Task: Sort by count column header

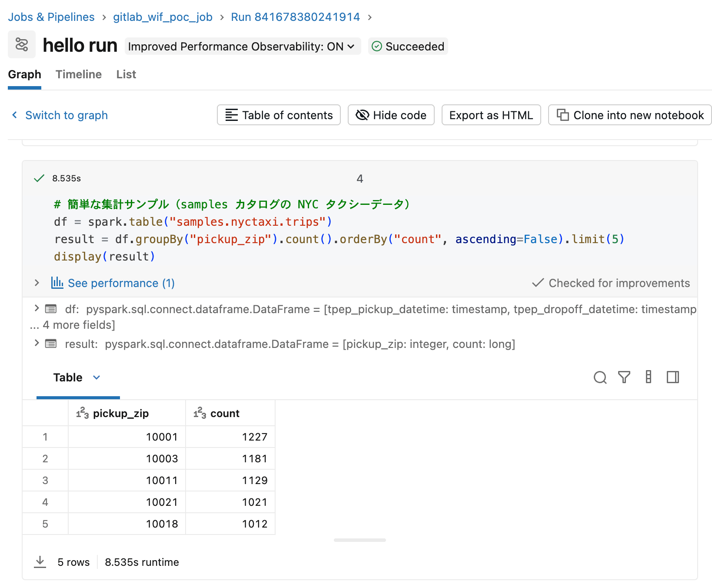Action: 230,413
